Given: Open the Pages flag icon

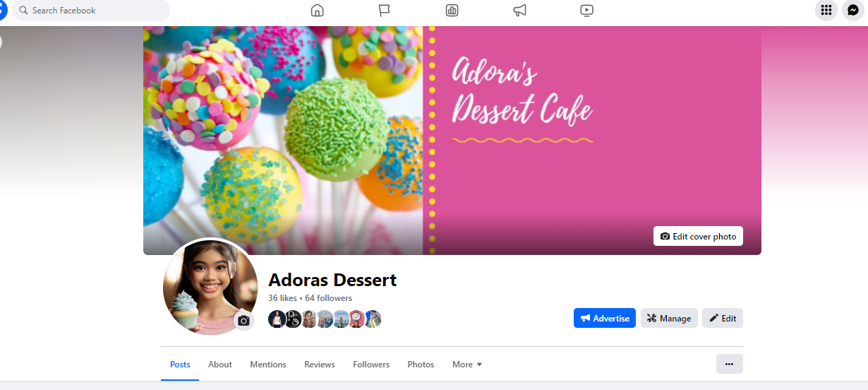Looking at the screenshot, I should [x=384, y=11].
